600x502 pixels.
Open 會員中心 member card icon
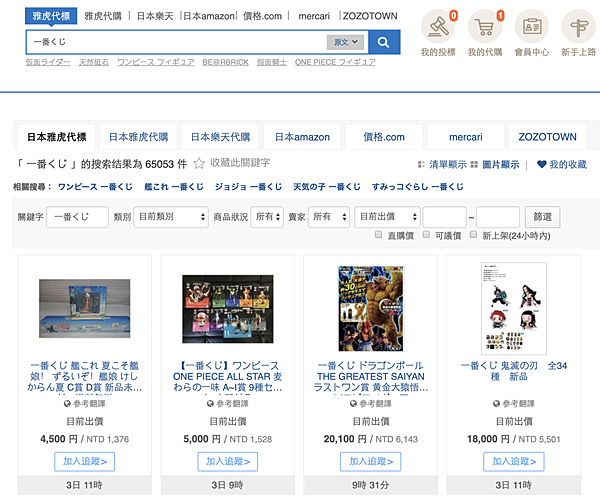532,26
